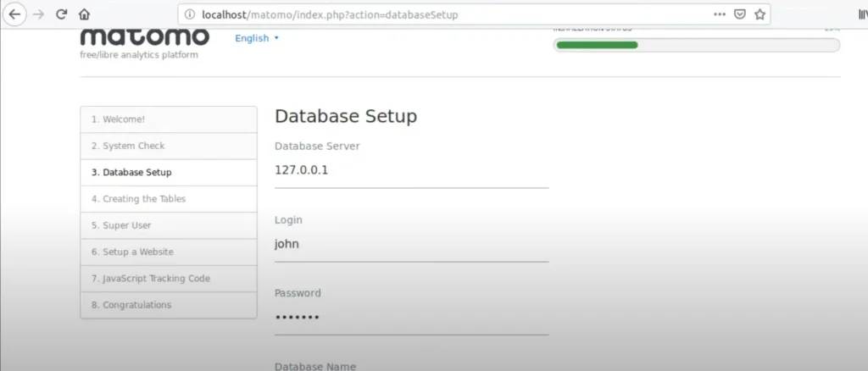Click the free/libre analytics platform tagline
The image size is (868, 371).
click(139, 55)
